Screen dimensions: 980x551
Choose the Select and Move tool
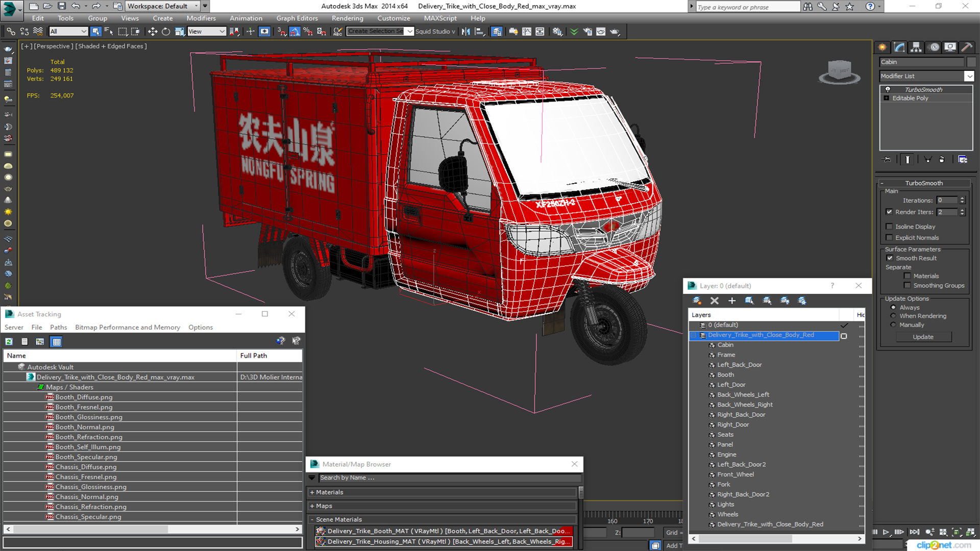(153, 32)
